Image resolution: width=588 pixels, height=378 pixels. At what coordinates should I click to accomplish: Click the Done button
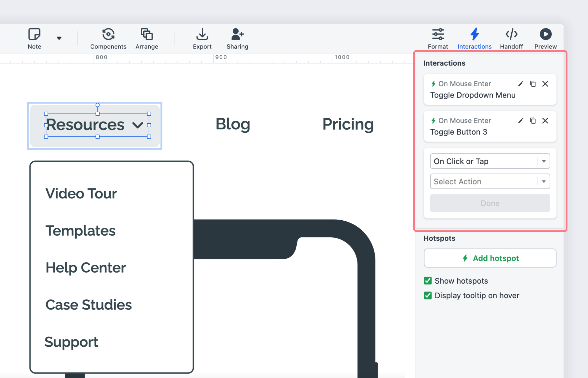(490, 203)
